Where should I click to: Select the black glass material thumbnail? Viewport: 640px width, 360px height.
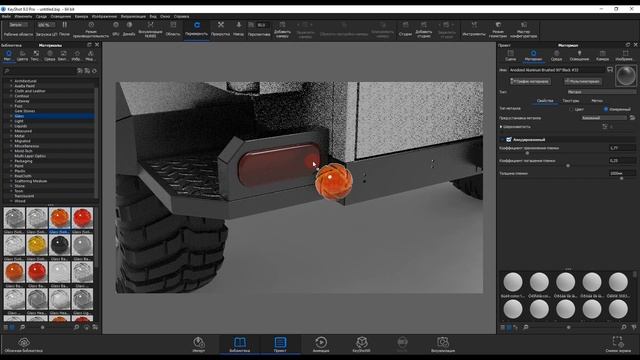60,245
